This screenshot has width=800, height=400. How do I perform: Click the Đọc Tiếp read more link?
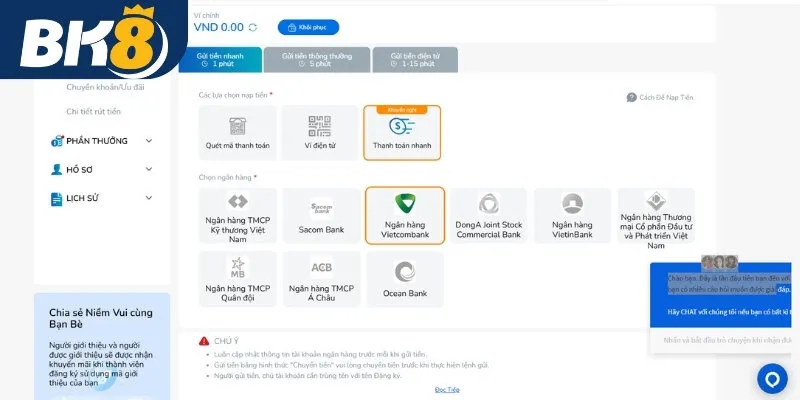click(x=447, y=390)
